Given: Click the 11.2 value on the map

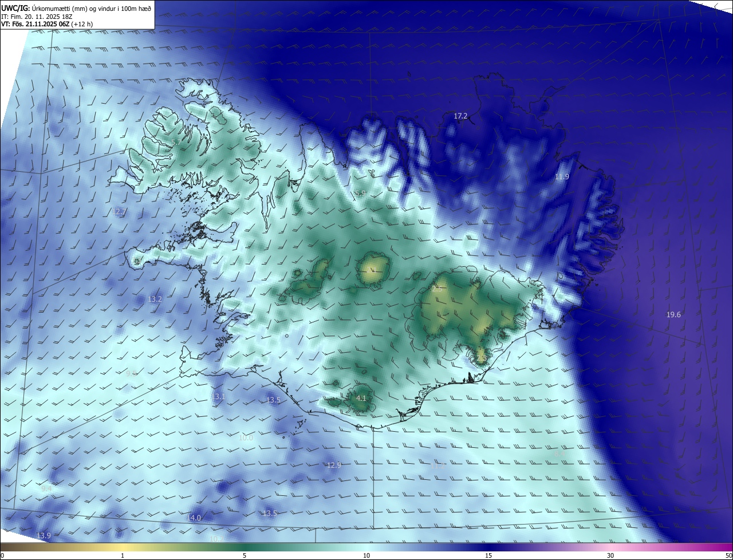Looking at the screenshot, I should point(438,466).
